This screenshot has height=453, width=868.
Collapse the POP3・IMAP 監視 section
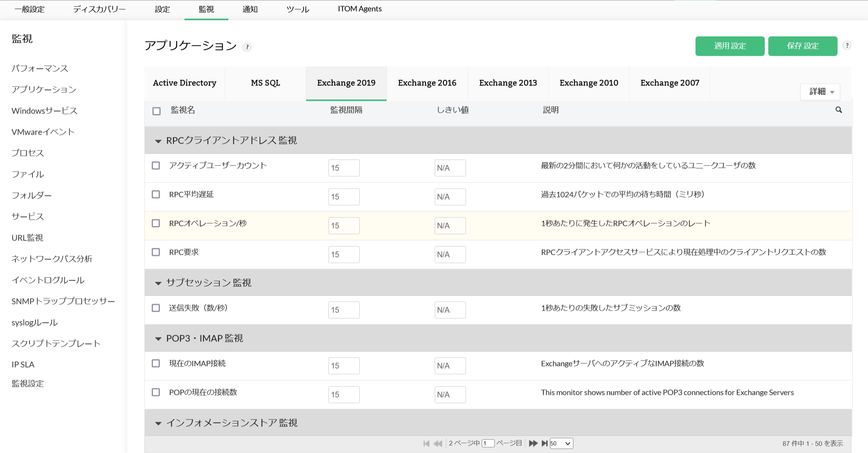158,339
